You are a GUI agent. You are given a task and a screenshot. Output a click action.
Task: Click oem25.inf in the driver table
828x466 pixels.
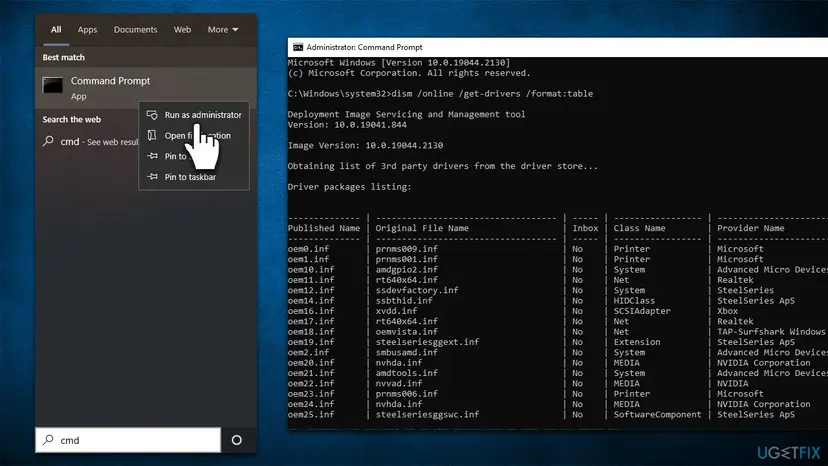tap(311, 414)
